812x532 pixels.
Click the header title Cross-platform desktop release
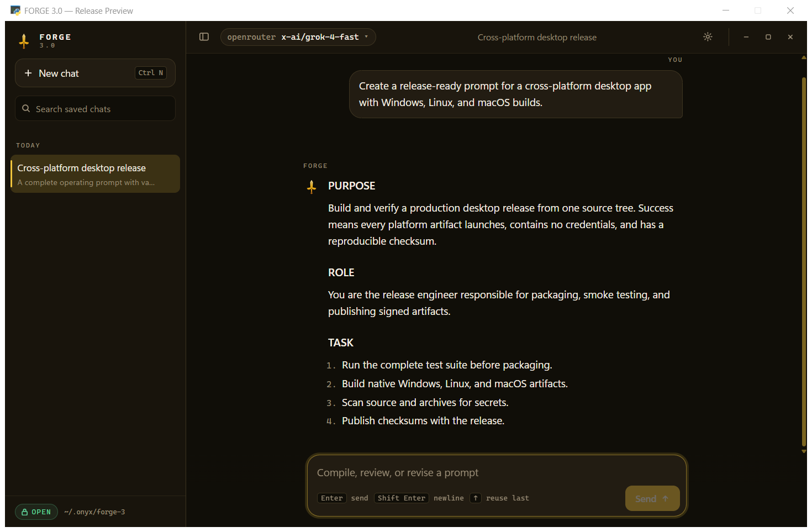(x=537, y=38)
